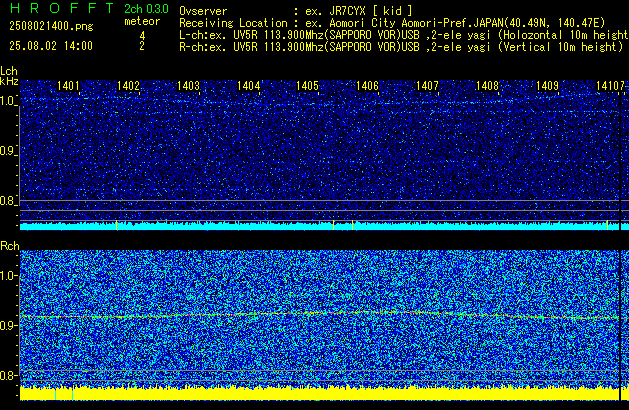629x410 pixels.
Task: Click the 1405 time marker
Action: click(307, 86)
